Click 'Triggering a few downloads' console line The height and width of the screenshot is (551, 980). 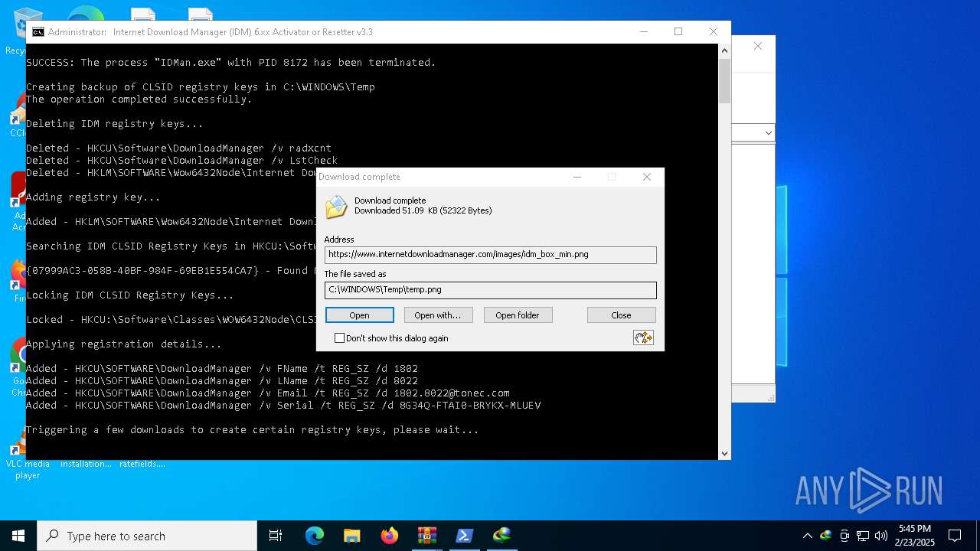click(x=253, y=430)
